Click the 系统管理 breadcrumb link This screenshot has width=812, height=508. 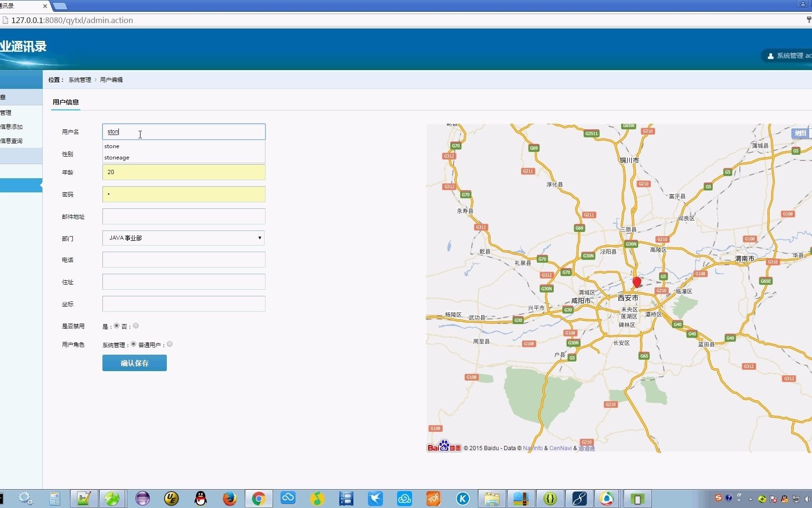[x=80, y=80]
